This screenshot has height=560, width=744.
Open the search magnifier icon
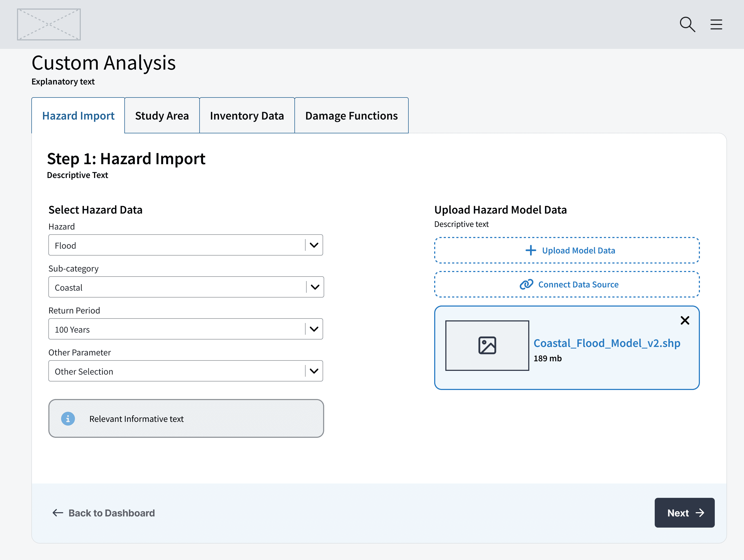(x=687, y=24)
